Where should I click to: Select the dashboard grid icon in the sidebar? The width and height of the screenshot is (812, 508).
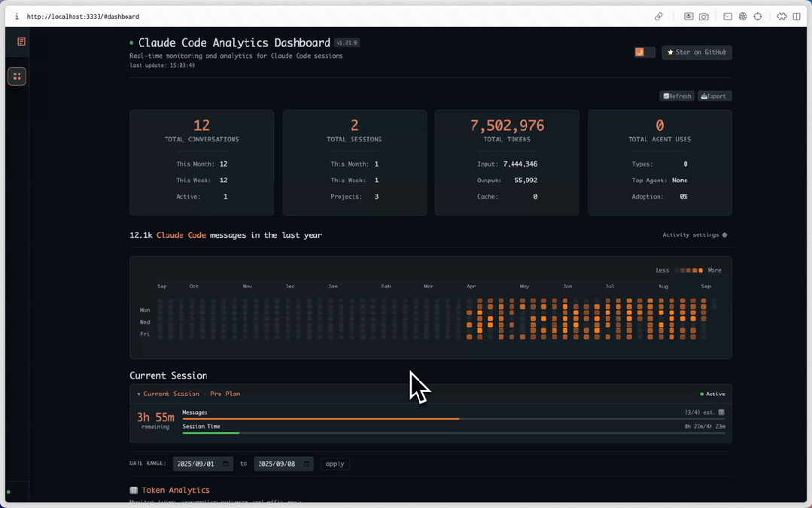[17, 76]
